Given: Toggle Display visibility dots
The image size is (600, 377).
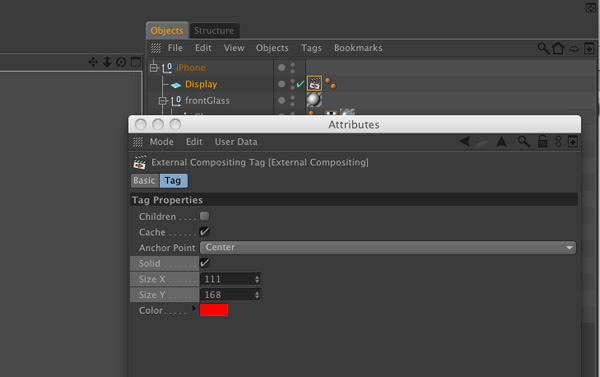Looking at the screenshot, I should [293, 84].
